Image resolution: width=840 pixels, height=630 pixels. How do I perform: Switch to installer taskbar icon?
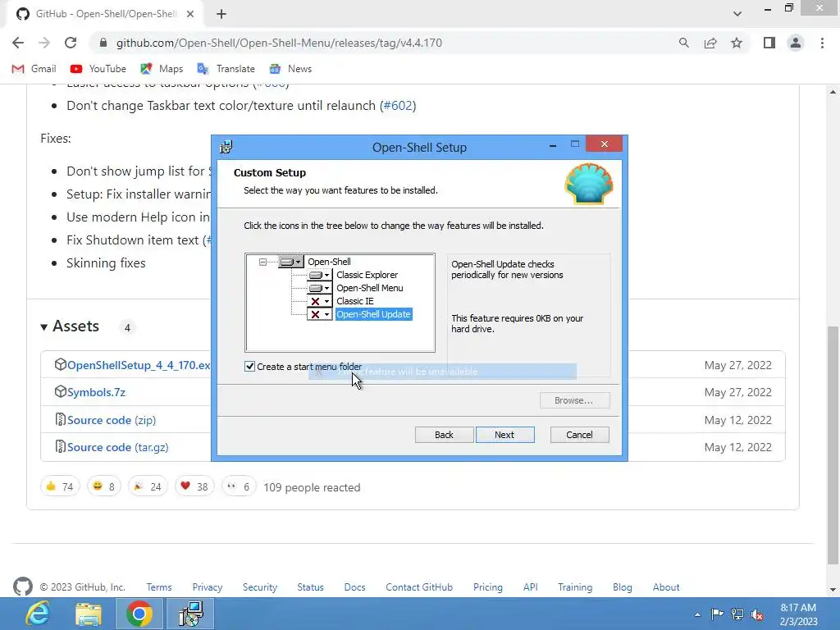190,614
